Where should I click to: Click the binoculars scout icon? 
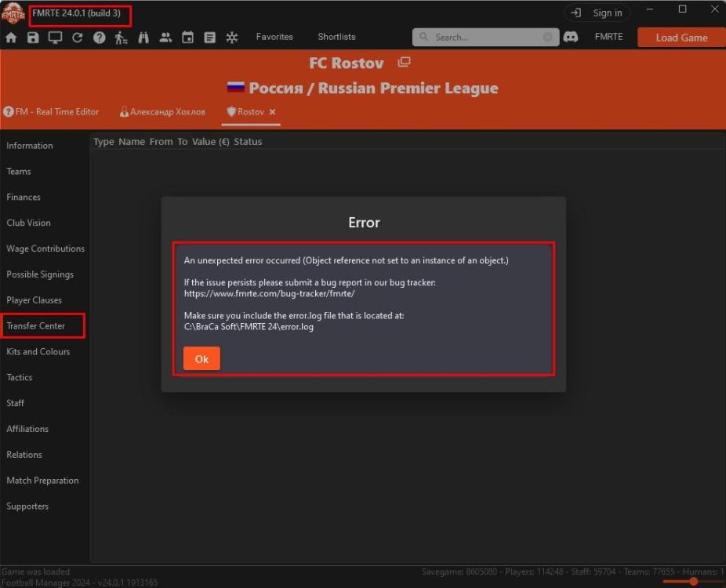[x=143, y=38]
